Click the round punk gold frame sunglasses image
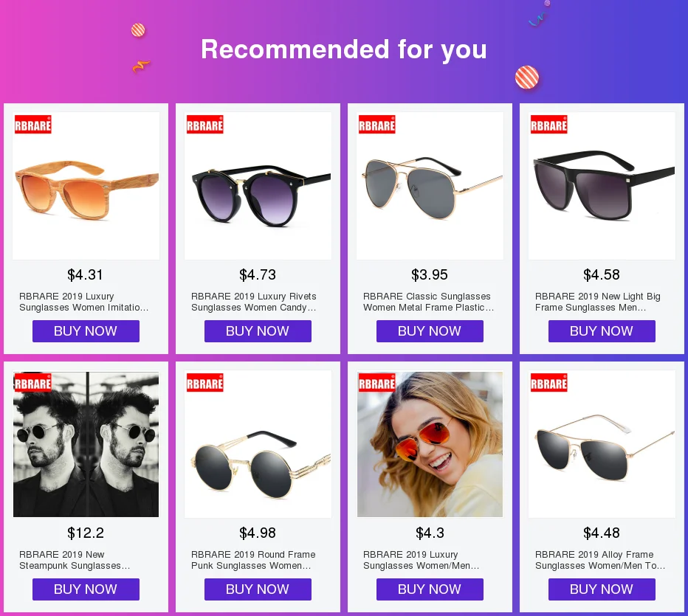The width and height of the screenshot is (688, 616). (x=258, y=444)
